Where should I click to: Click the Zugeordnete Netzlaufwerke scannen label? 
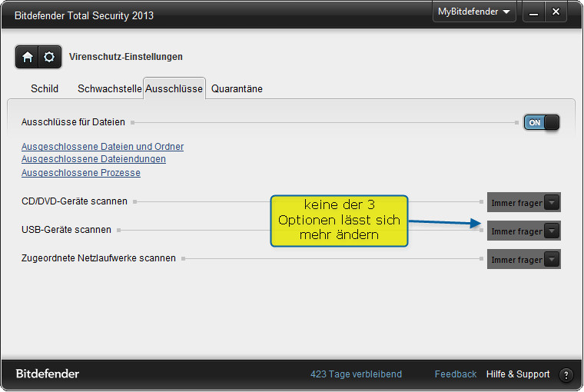pos(98,257)
